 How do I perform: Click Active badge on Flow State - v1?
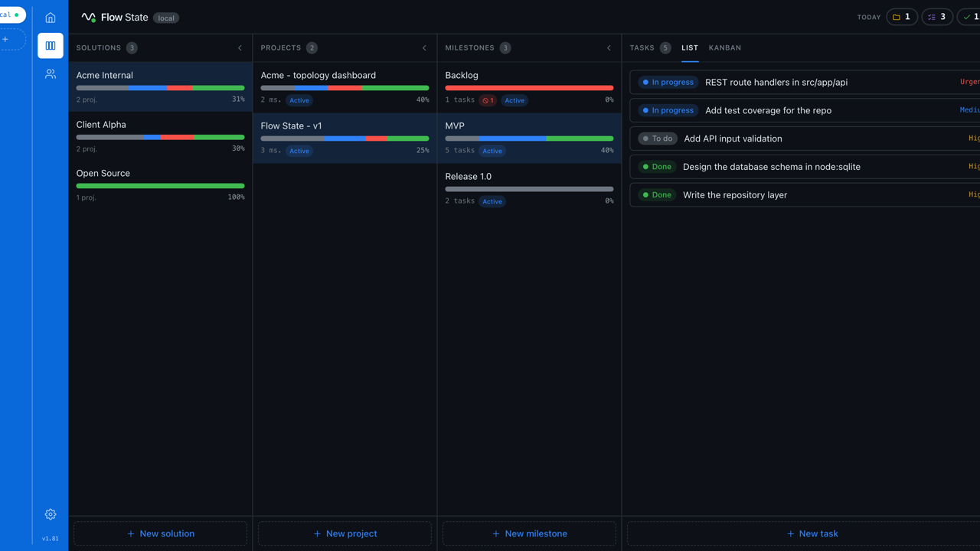pyautogui.click(x=299, y=151)
